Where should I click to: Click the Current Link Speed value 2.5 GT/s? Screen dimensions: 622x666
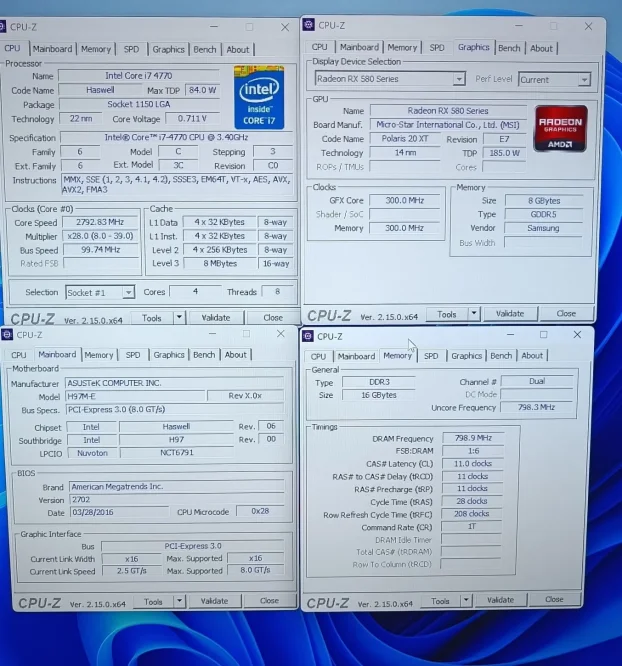(132, 571)
